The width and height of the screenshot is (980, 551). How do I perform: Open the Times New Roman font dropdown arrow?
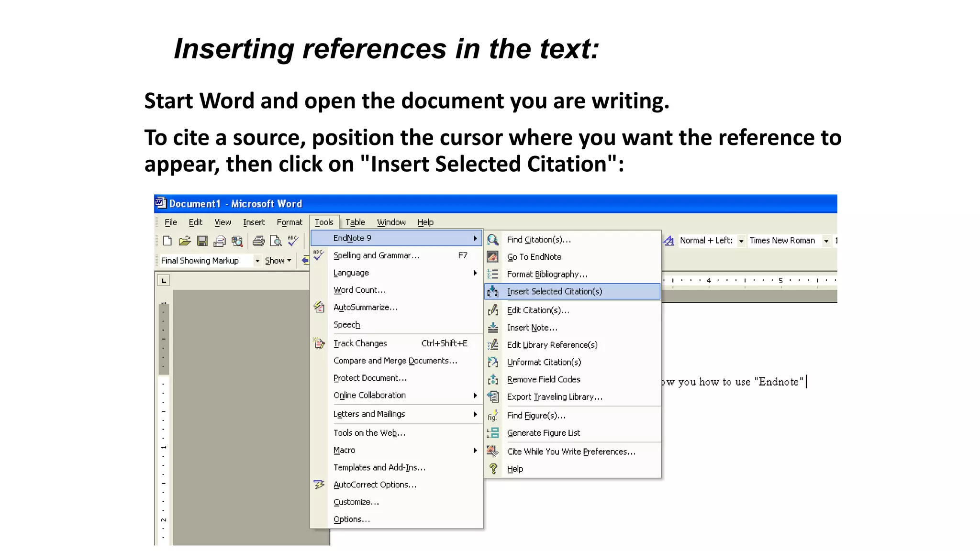pyautogui.click(x=826, y=241)
